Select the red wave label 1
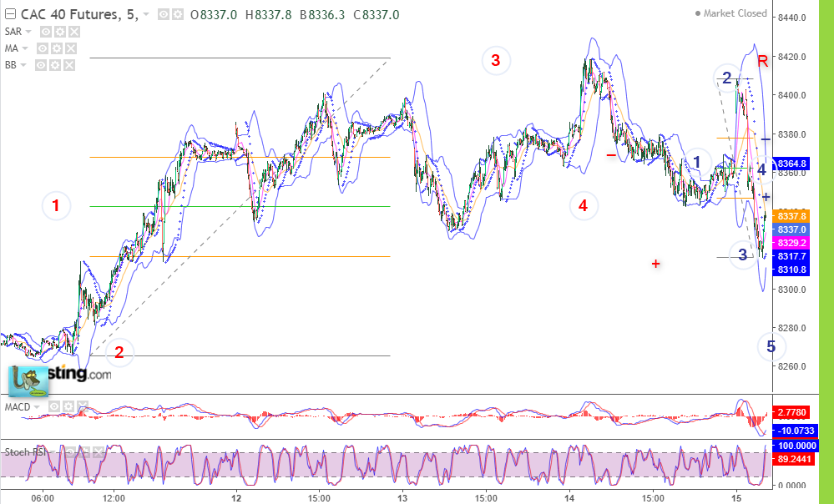The width and height of the screenshot is (834, 504). pyautogui.click(x=56, y=205)
